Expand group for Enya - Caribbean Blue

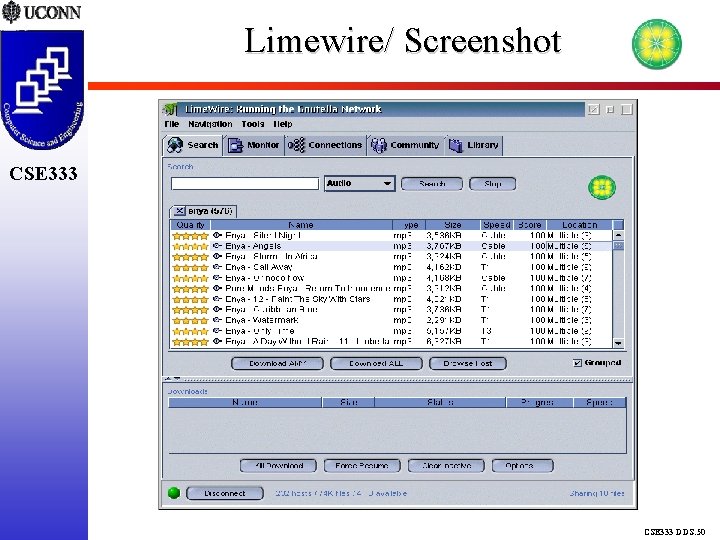tap(218, 309)
